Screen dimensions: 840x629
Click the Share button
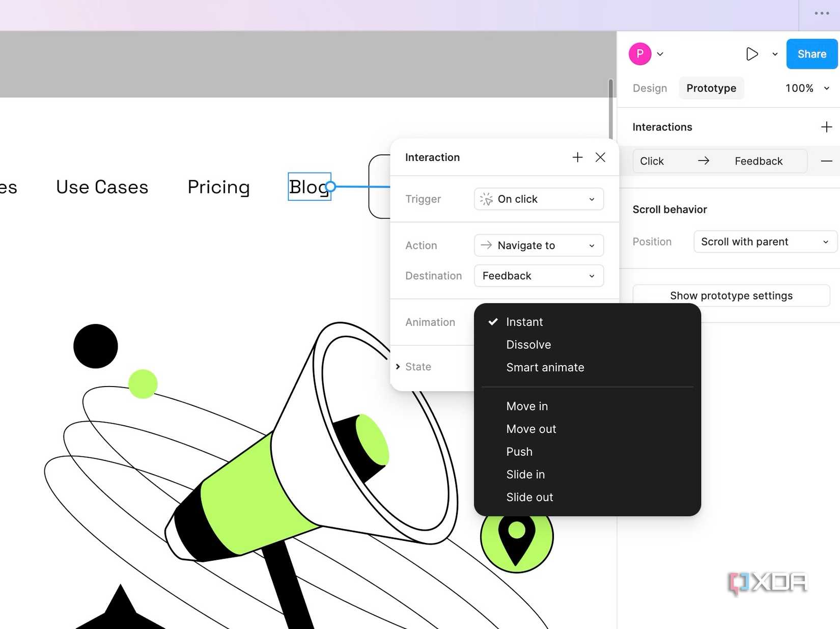(x=811, y=53)
